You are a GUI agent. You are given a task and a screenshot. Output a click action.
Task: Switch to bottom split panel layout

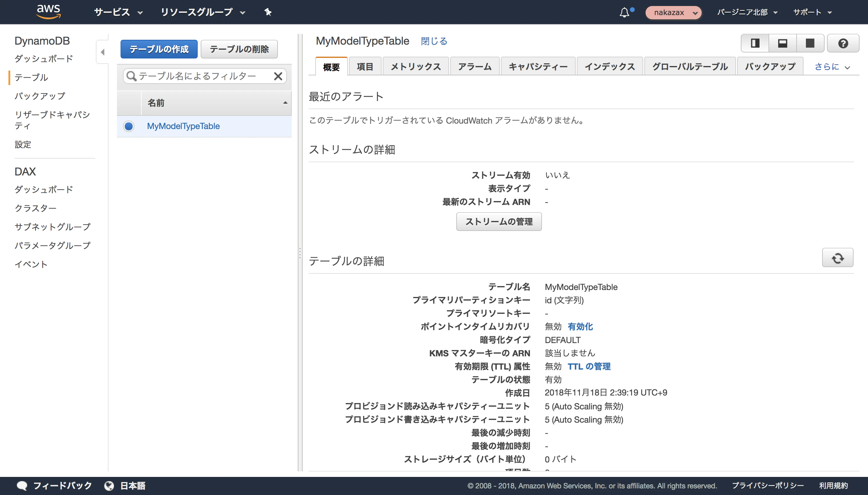[783, 43]
